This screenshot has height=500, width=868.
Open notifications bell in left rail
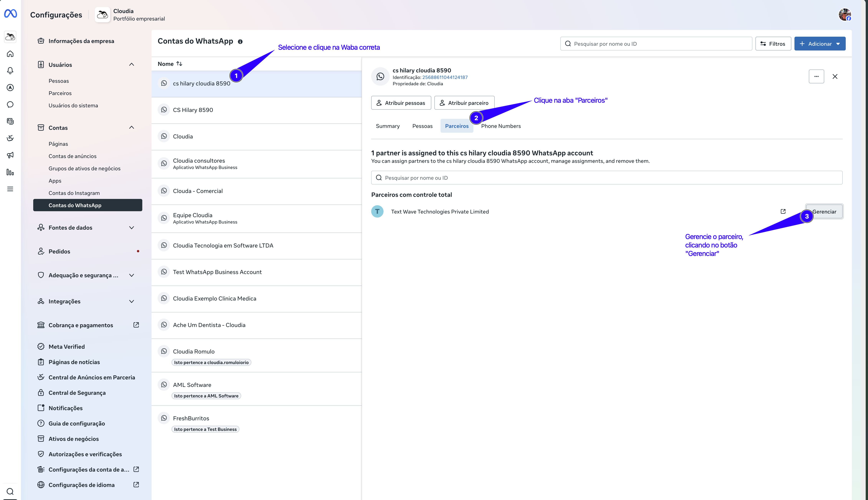click(x=10, y=71)
